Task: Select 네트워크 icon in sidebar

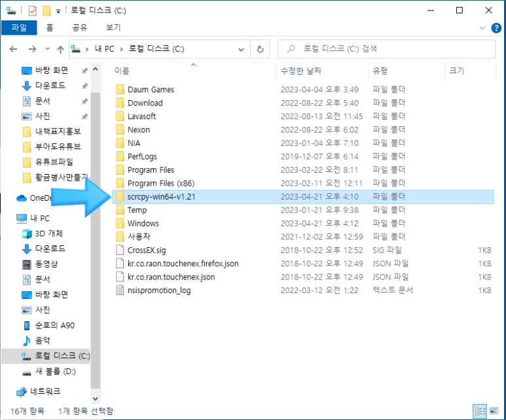Action: click(22, 392)
